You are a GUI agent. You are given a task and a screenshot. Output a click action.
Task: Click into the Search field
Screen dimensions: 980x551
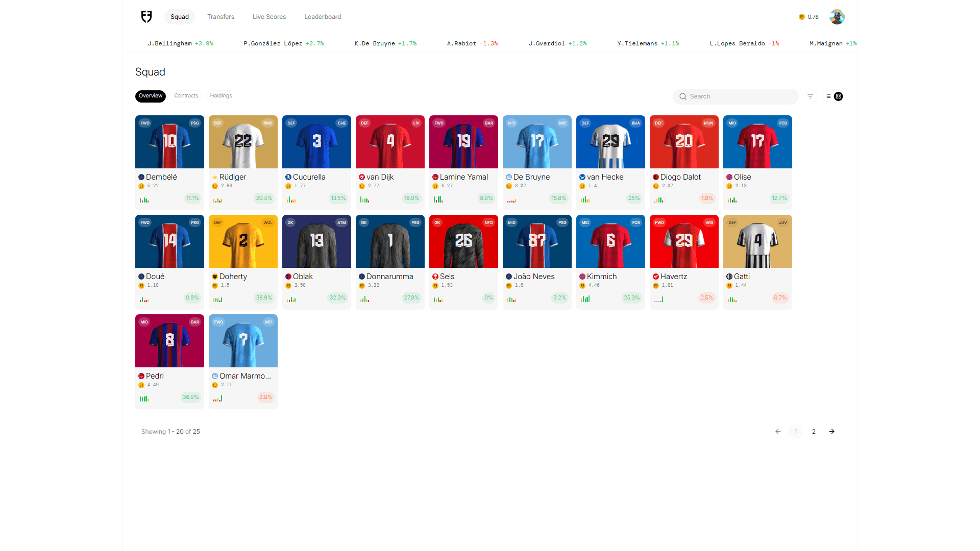(740, 96)
